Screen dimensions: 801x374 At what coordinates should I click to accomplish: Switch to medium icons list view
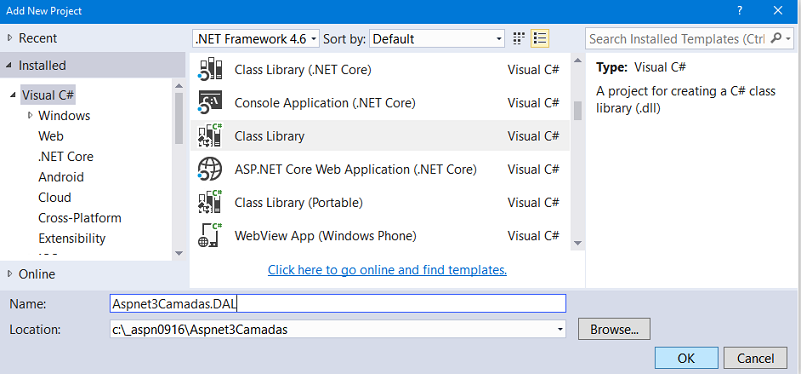pyautogui.click(x=540, y=38)
